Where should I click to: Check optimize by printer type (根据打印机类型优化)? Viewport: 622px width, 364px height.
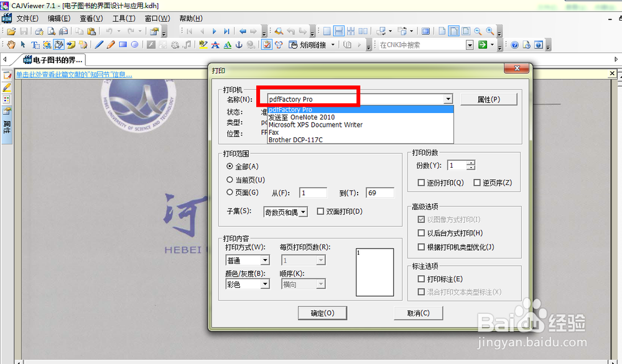coord(421,247)
